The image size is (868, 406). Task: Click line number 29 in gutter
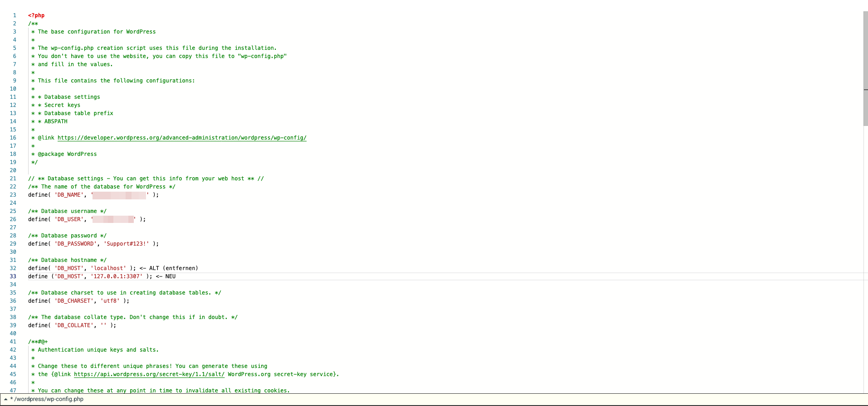(x=13, y=244)
